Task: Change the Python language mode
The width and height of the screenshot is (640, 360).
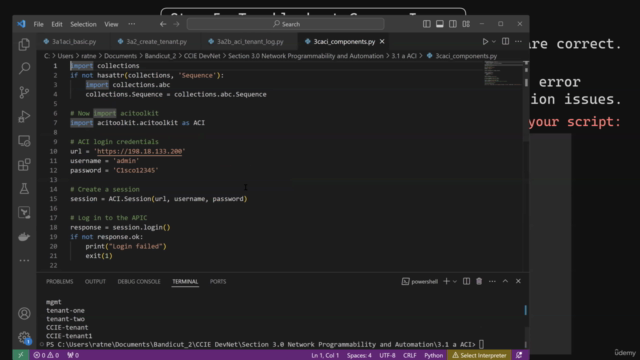Action: pyautogui.click(x=433, y=355)
